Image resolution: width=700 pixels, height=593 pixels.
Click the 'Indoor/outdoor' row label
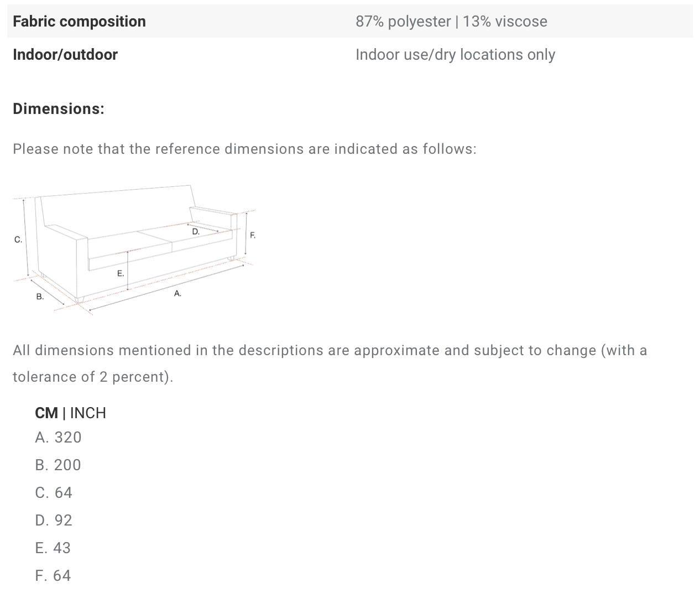[65, 55]
